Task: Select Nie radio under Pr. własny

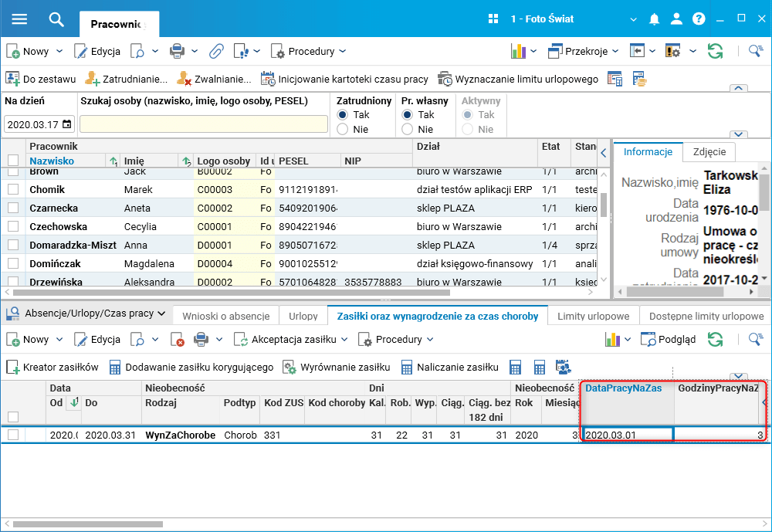Action: pos(408,129)
